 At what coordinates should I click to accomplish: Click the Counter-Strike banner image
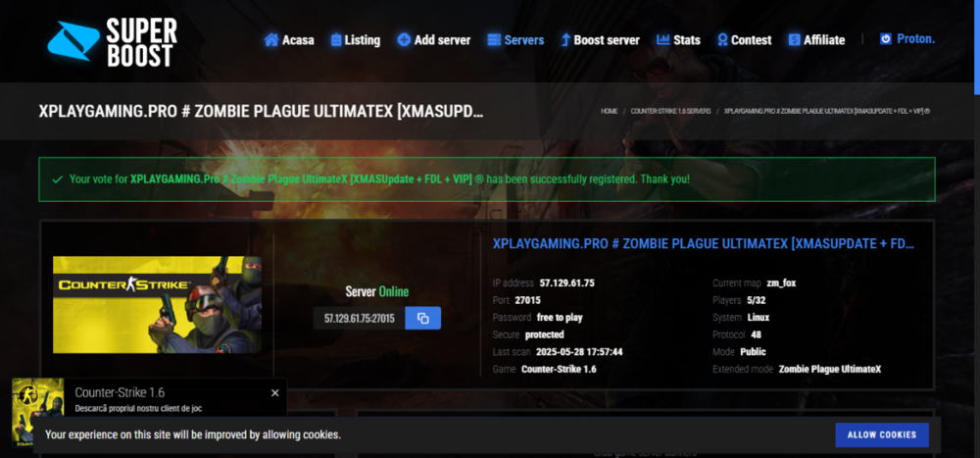pyautogui.click(x=157, y=304)
